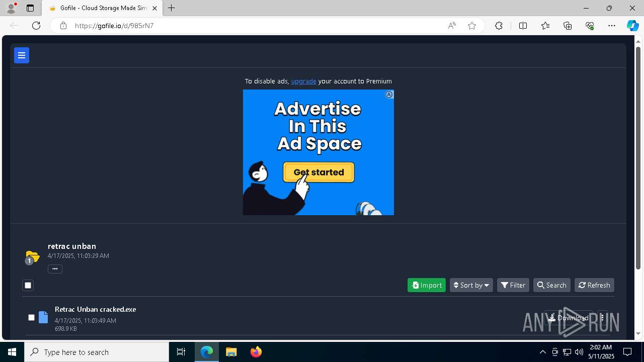View site information lock icon
644x362 pixels.
(x=63, y=26)
